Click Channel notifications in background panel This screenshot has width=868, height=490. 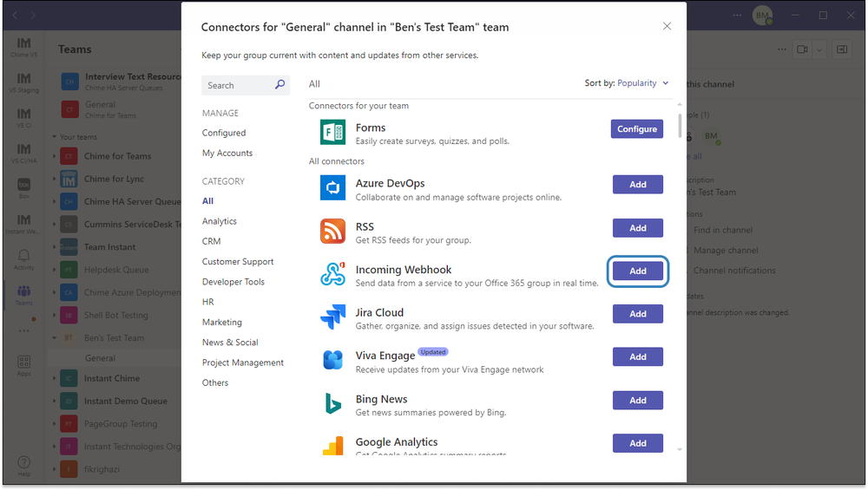click(x=734, y=271)
